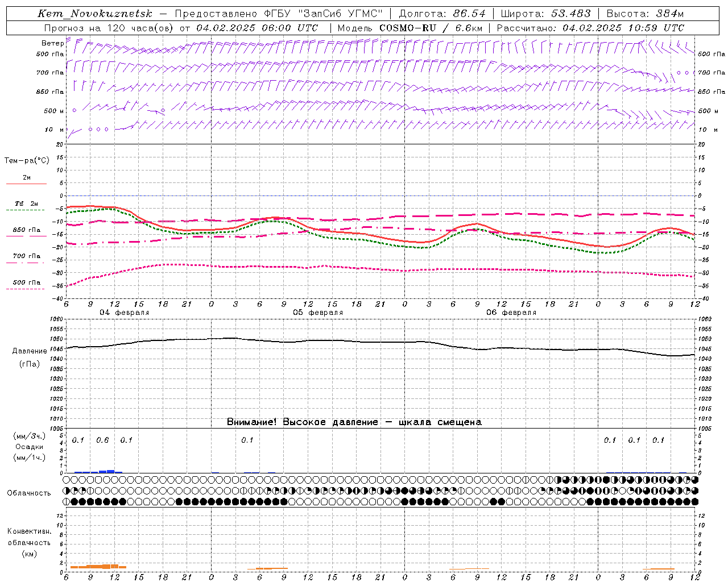
Task: Click the "0.6" precipitation amount value
Action: coord(102,440)
